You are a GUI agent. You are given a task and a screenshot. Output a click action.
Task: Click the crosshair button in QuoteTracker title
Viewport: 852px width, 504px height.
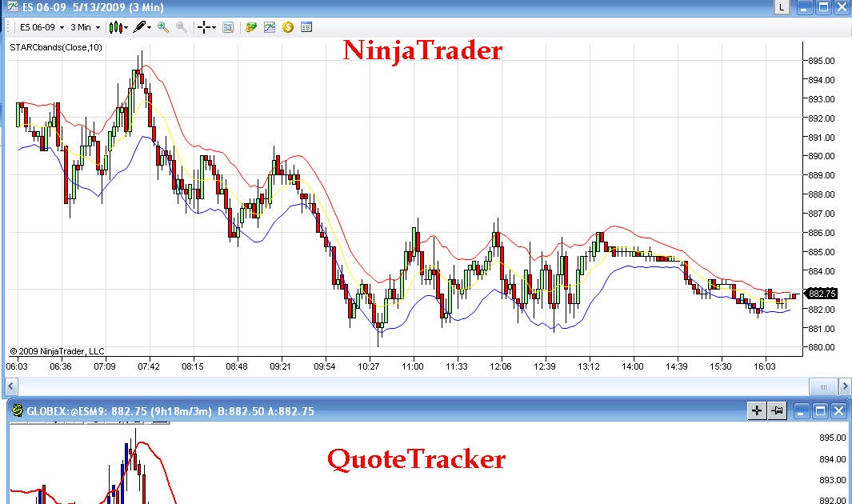[x=756, y=411]
